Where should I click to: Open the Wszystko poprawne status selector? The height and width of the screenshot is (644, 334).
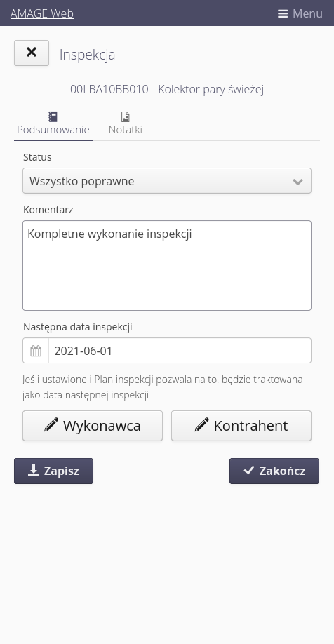point(167,181)
